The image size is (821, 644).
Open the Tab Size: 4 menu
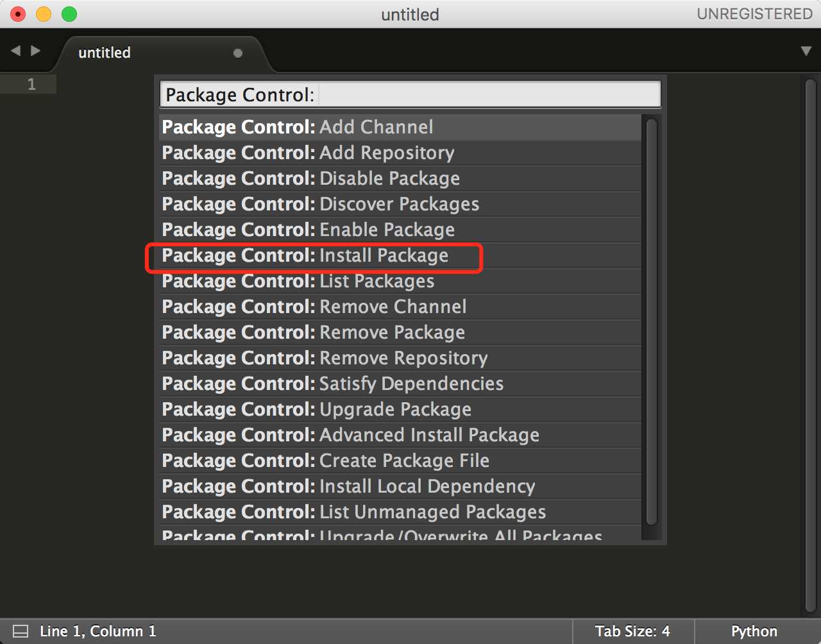point(632,631)
